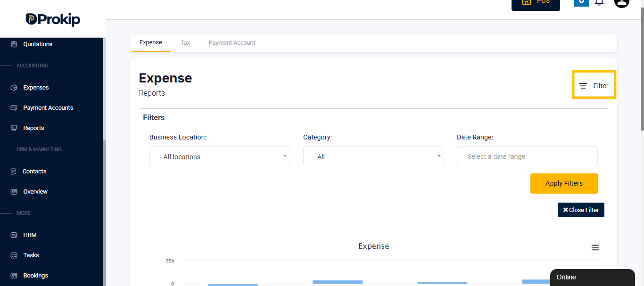Open the chart hamburger context menu
This screenshot has height=286, width=644.
pyautogui.click(x=595, y=248)
